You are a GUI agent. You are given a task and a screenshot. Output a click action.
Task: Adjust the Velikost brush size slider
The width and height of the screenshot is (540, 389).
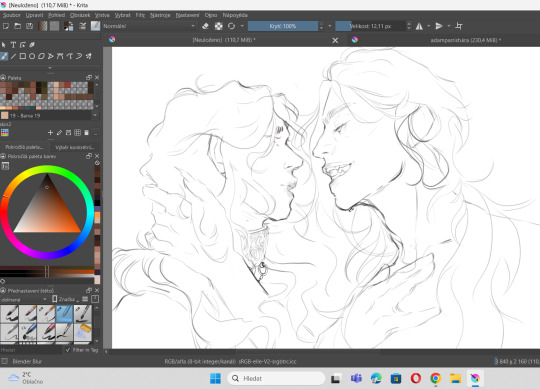[370, 26]
